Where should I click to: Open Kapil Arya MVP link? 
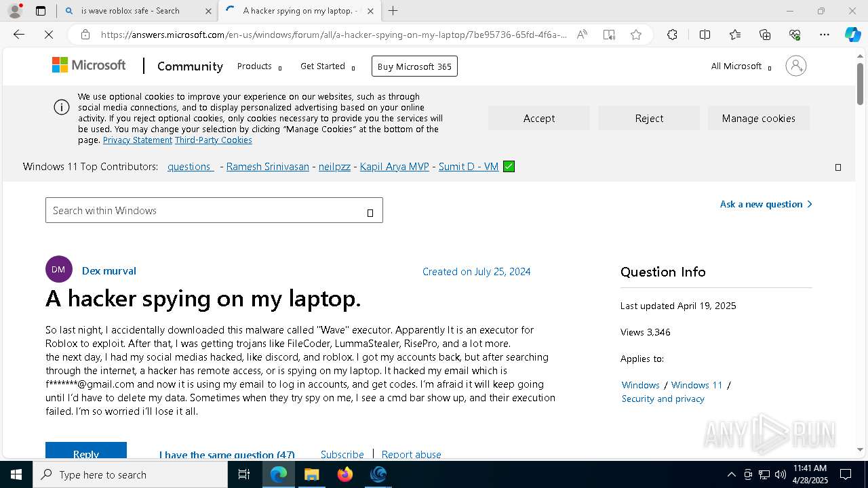pyautogui.click(x=395, y=166)
